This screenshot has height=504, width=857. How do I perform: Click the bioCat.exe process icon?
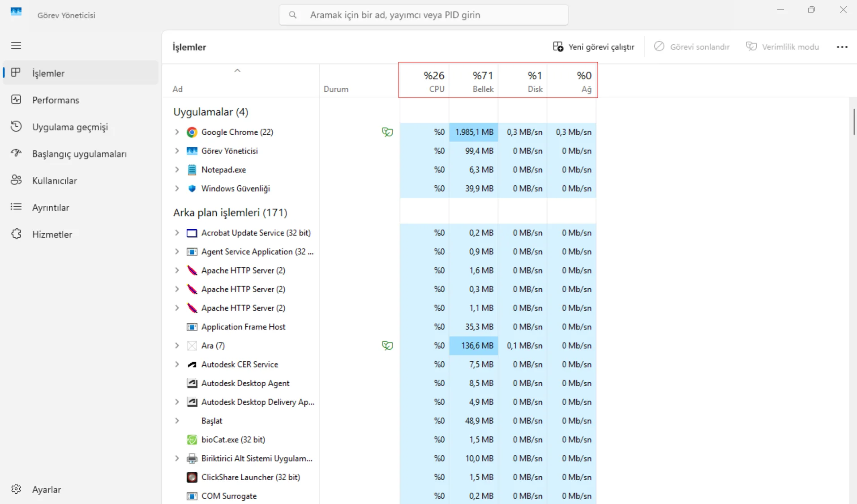[192, 440]
